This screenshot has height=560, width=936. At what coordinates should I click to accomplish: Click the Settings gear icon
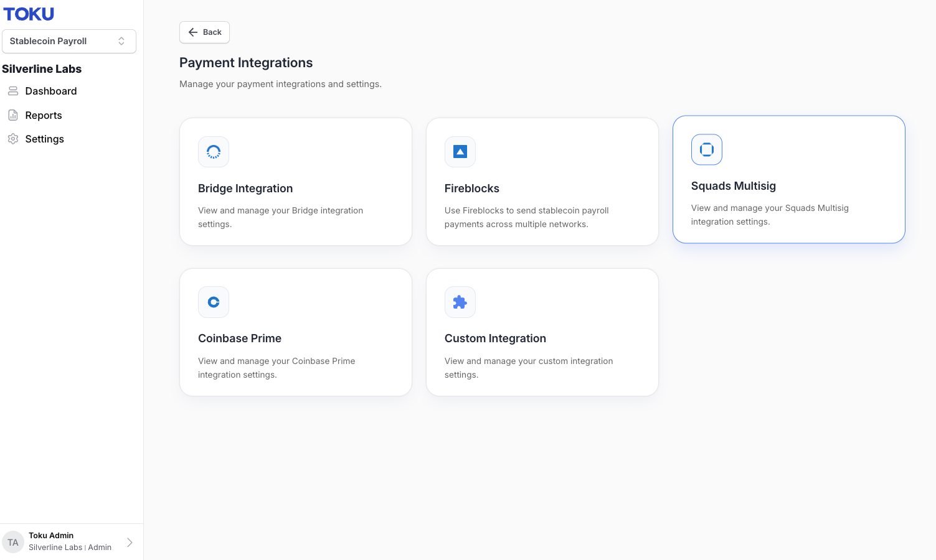[x=13, y=139]
